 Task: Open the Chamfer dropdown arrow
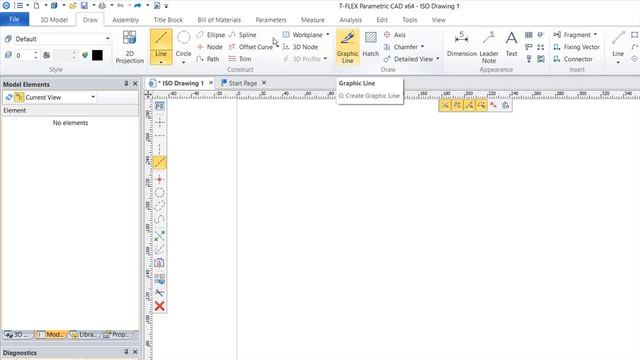[x=422, y=47]
